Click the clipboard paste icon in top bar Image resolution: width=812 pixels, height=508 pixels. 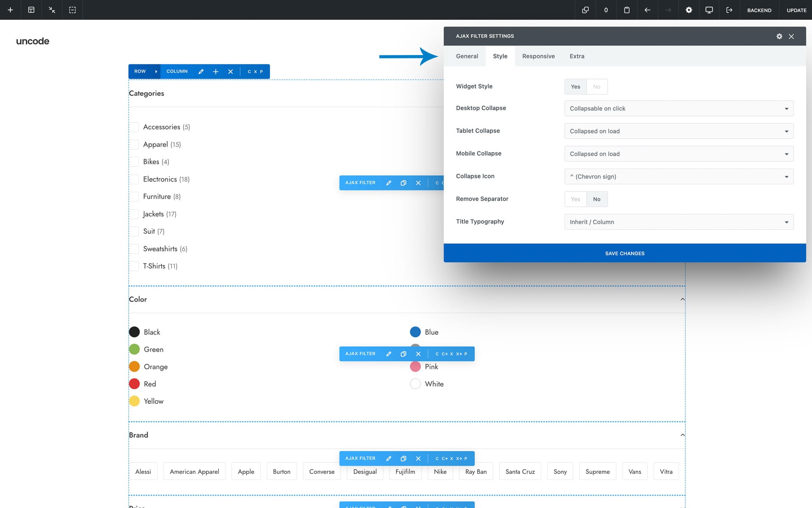coord(627,10)
